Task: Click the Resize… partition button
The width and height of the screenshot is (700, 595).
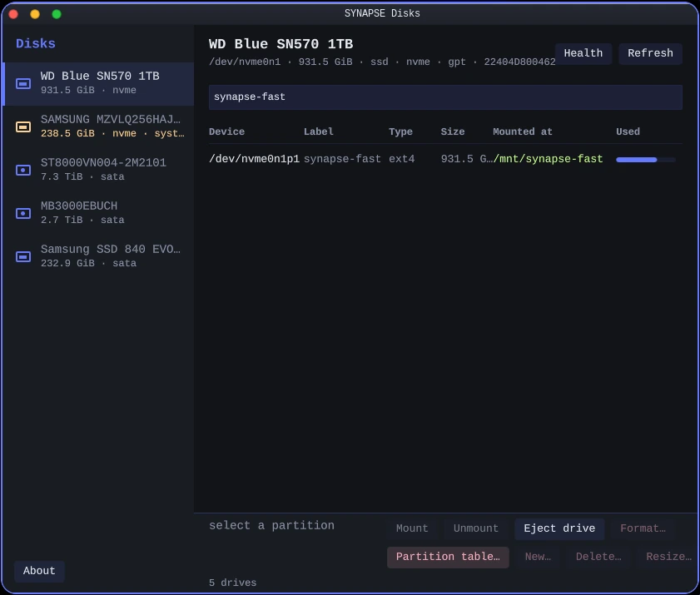Action: [668, 557]
